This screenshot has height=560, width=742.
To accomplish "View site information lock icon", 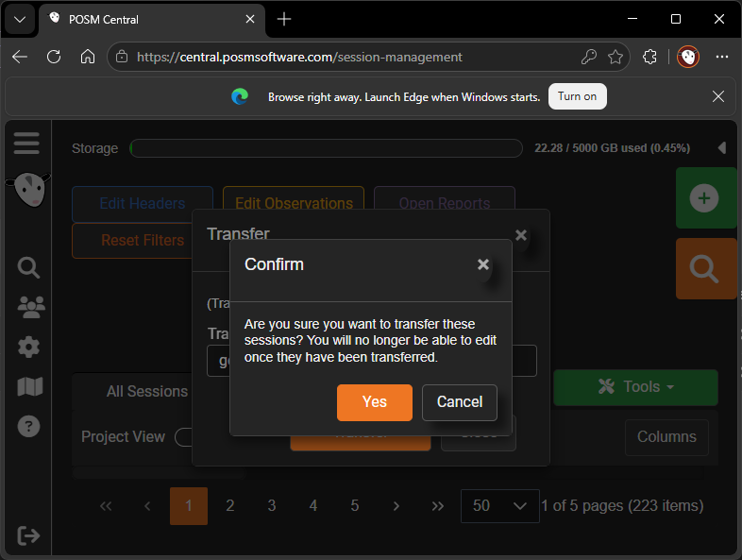I will click(x=122, y=57).
